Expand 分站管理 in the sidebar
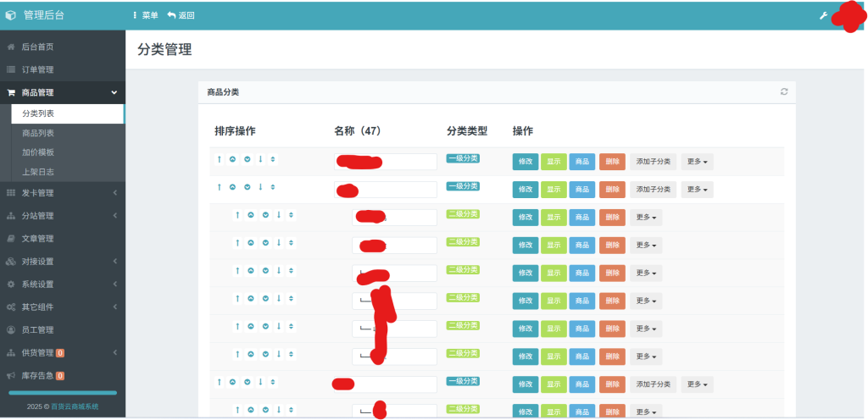 click(x=63, y=216)
